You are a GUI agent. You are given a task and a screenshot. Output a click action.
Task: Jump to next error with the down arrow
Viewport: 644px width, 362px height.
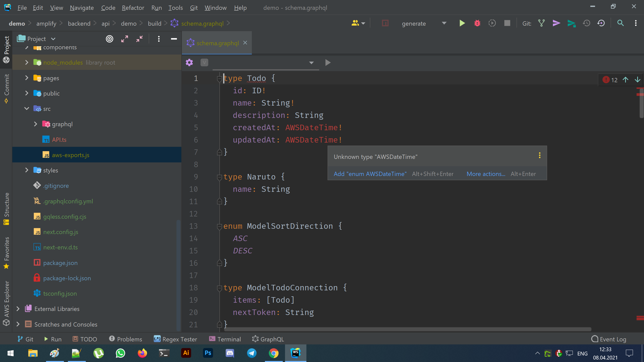click(x=637, y=80)
